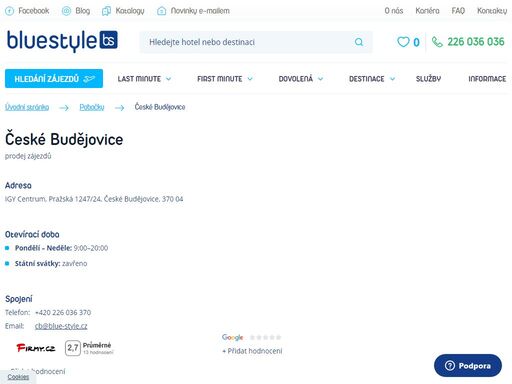
Task: Open the O nás link
Action: click(x=394, y=11)
